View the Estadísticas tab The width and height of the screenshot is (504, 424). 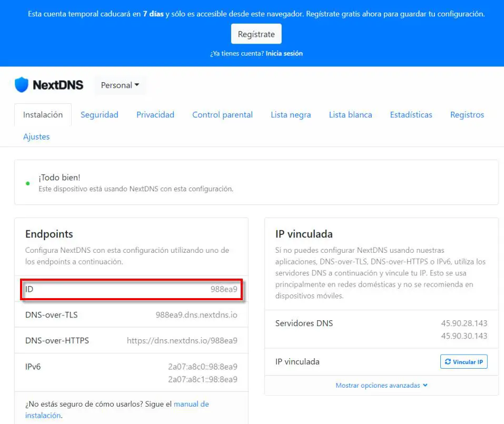411,115
